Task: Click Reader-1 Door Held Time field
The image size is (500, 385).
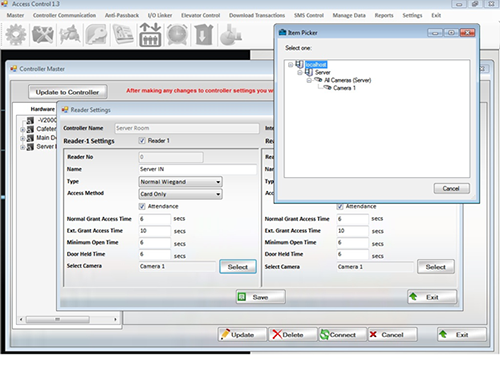Action: click(x=155, y=254)
